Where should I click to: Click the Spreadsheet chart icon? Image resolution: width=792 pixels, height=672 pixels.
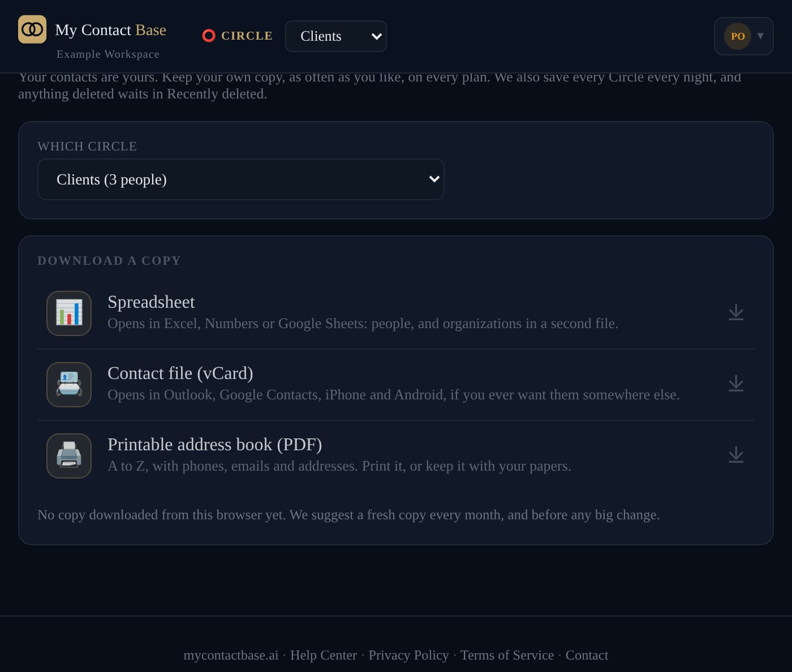click(69, 313)
